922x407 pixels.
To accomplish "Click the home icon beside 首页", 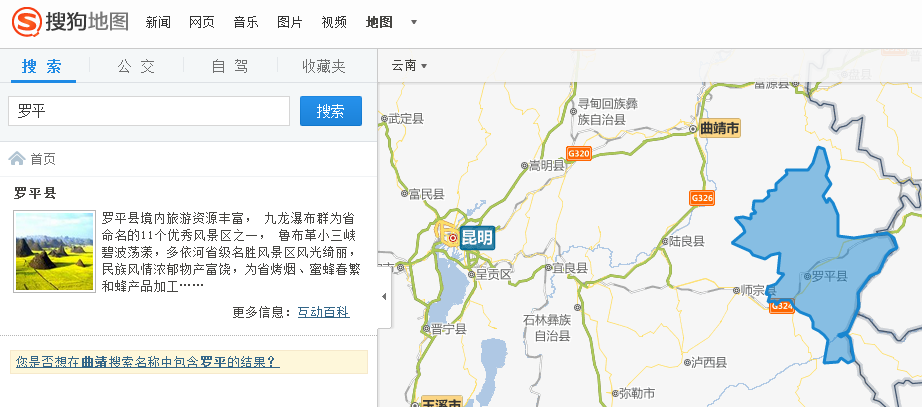I will coord(16,159).
